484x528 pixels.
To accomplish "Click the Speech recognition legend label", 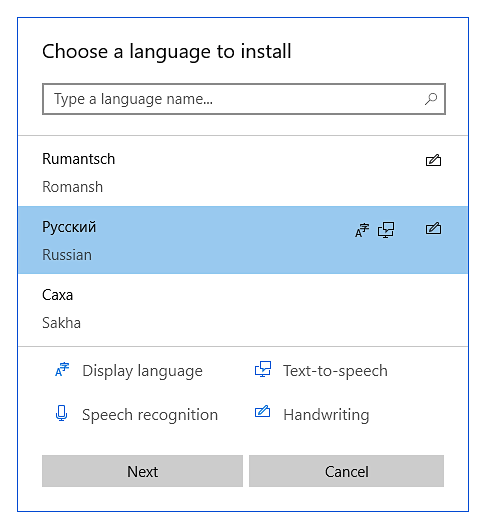I will click(x=150, y=415).
